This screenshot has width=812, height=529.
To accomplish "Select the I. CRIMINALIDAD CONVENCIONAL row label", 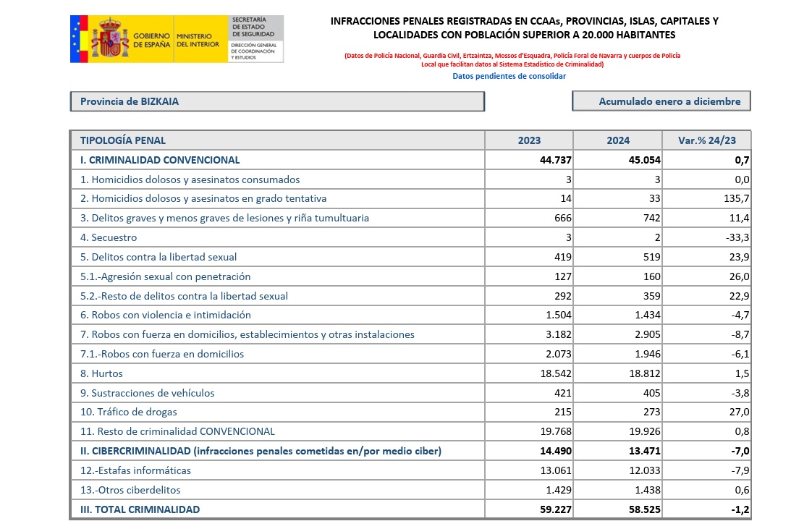I will click(x=159, y=160).
